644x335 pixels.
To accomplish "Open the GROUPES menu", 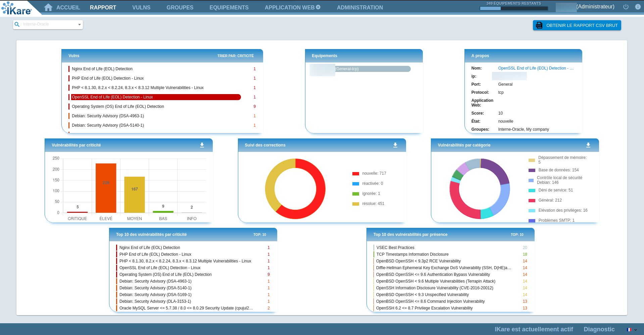I will 180,7.
